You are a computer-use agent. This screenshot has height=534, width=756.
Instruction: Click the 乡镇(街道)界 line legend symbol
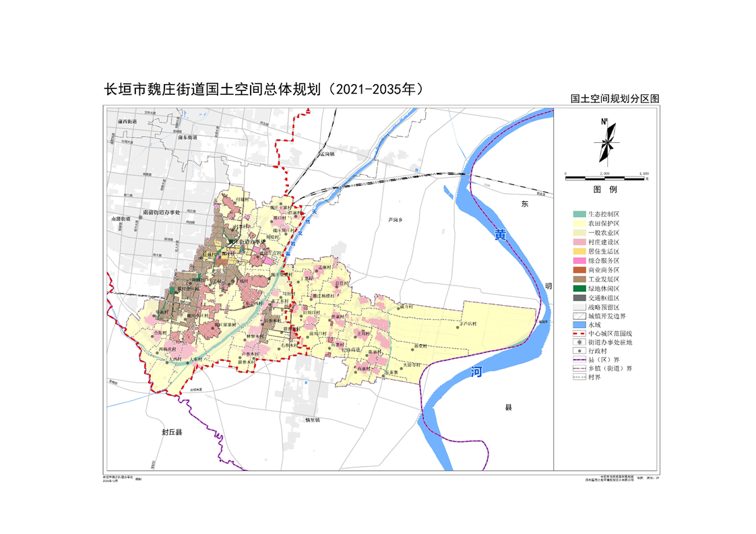pos(577,368)
